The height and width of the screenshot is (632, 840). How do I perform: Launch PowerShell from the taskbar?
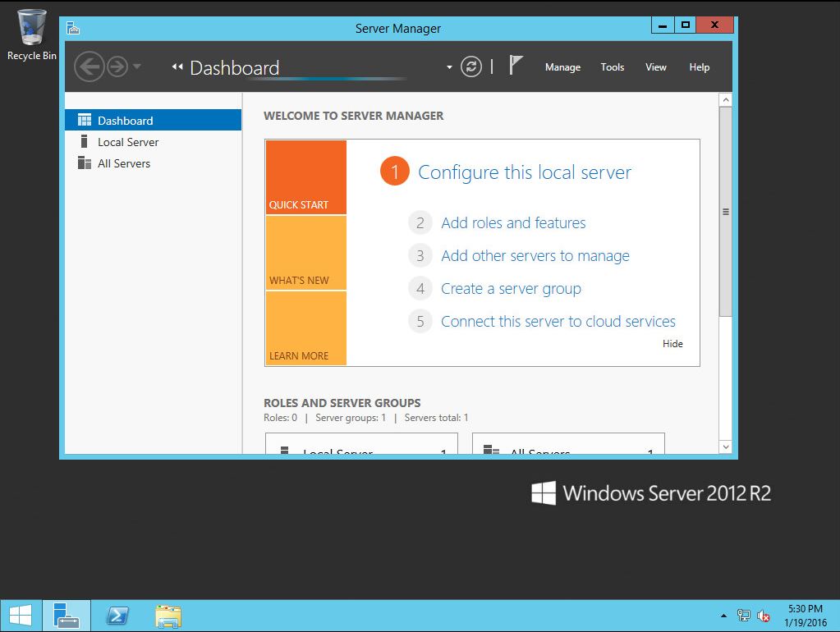click(x=117, y=614)
